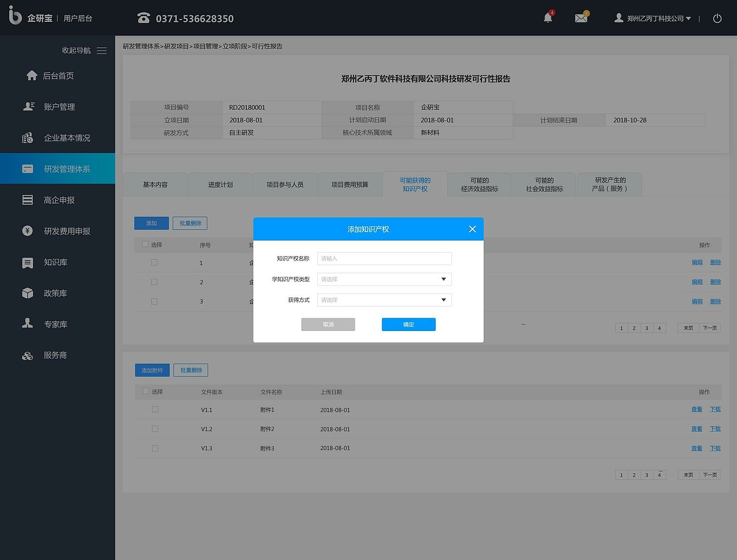Click the 企业基本情况 building icon
737x560 pixels.
(28, 138)
